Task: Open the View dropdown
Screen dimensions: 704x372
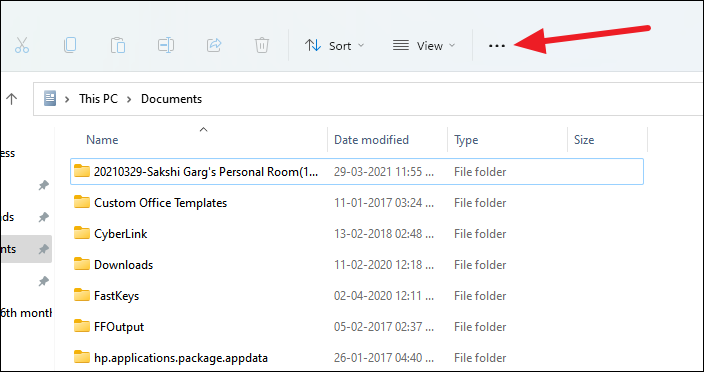Action: tap(424, 46)
